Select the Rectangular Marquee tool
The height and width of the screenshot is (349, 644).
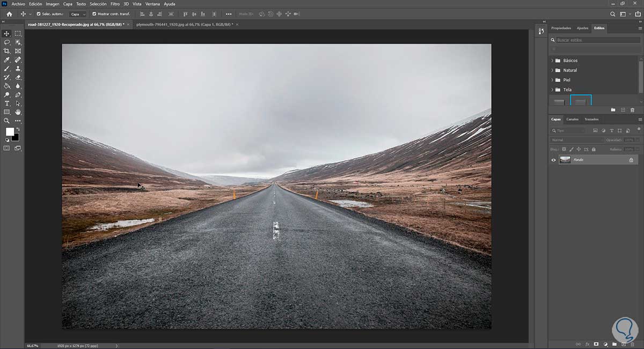pyautogui.click(x=18, y=34)
